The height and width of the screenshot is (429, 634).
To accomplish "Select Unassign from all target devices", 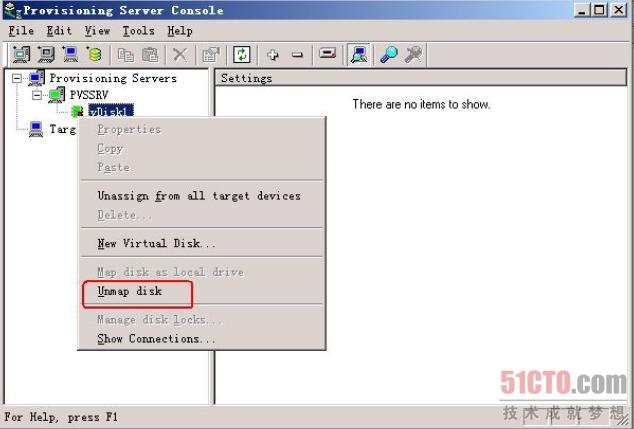I will [202, 196].
